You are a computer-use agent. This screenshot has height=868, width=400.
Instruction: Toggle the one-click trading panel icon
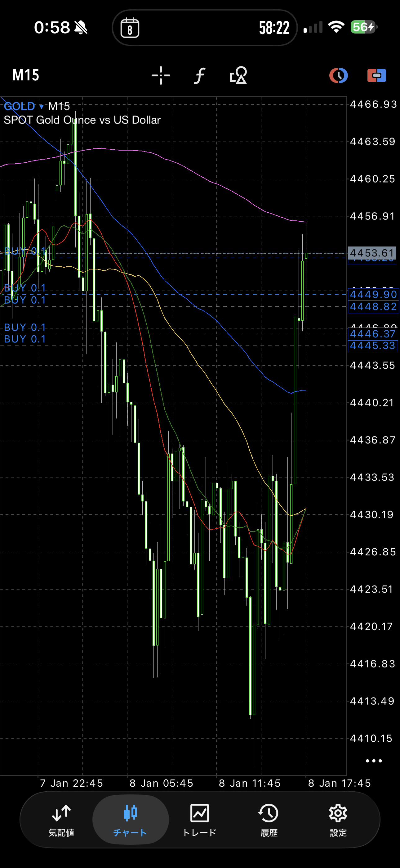coord(376,75)
